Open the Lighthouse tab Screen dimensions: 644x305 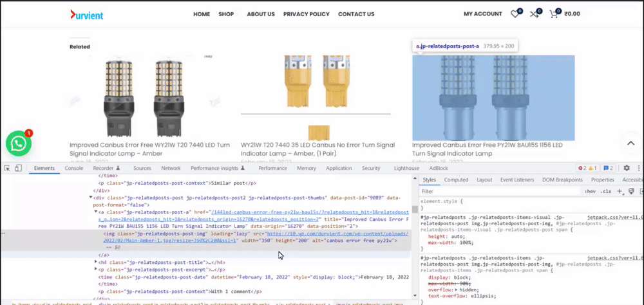pyautogui.click(x=406, y=169)
